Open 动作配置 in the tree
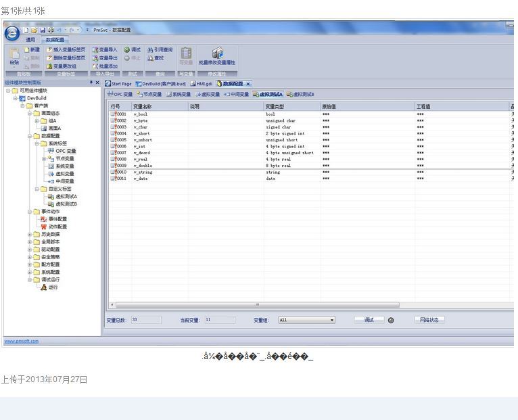The height and width of the screenshot is (420, 518). pyautogui.click(x=57, y=227)
